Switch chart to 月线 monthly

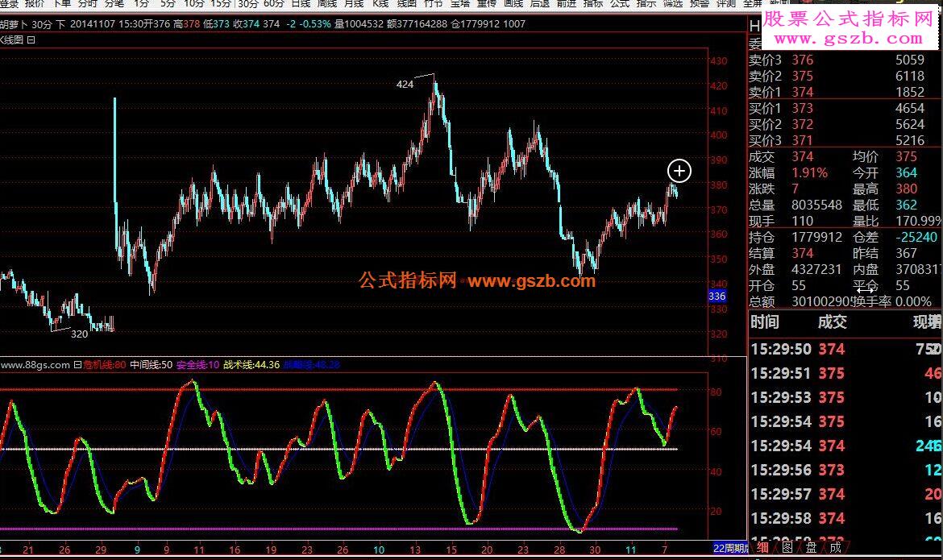pyautogui.click(x=354, y=3)
